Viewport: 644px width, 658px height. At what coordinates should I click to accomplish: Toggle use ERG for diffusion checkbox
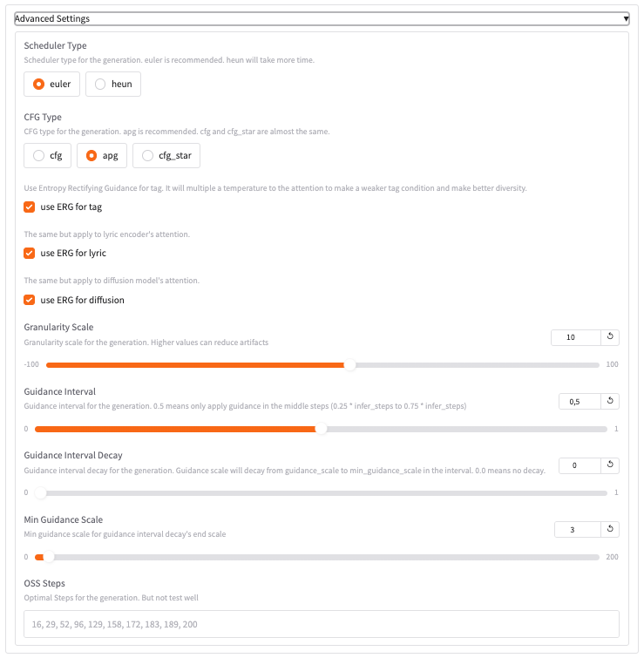pos(30,300)
